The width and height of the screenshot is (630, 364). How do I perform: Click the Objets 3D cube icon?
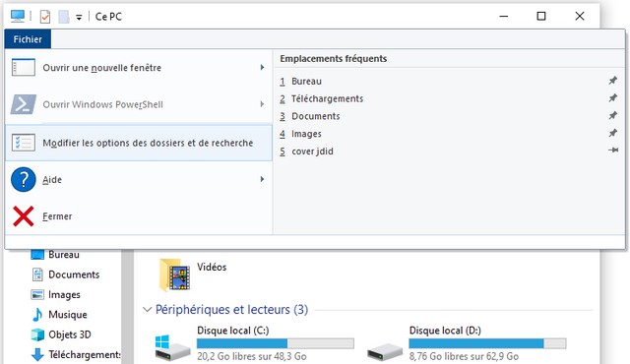(x=37, y=334)
